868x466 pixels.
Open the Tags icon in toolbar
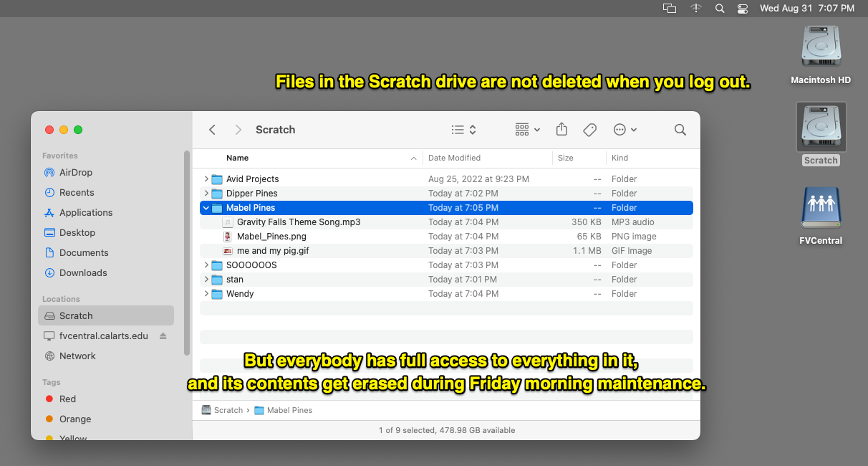(589, 130)
